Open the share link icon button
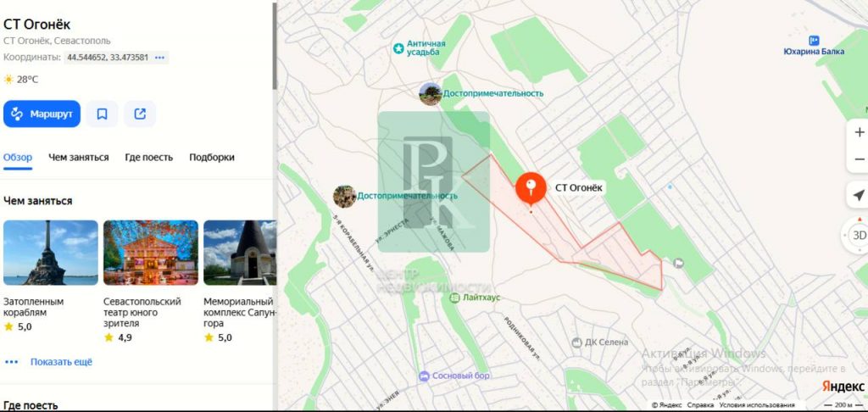Viewport: 868px width, 412px height. (x=140, y=114)
